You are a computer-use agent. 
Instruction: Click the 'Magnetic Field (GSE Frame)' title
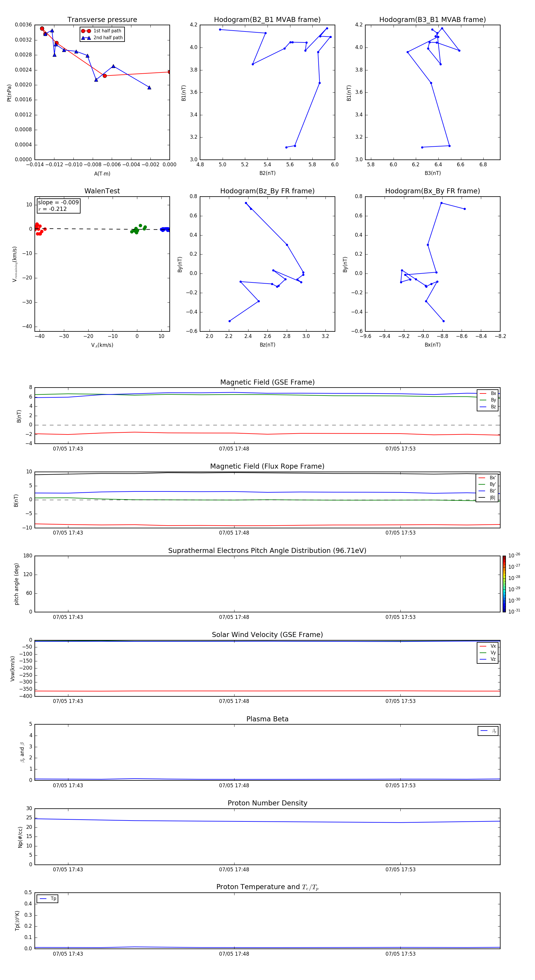[267, 382]
